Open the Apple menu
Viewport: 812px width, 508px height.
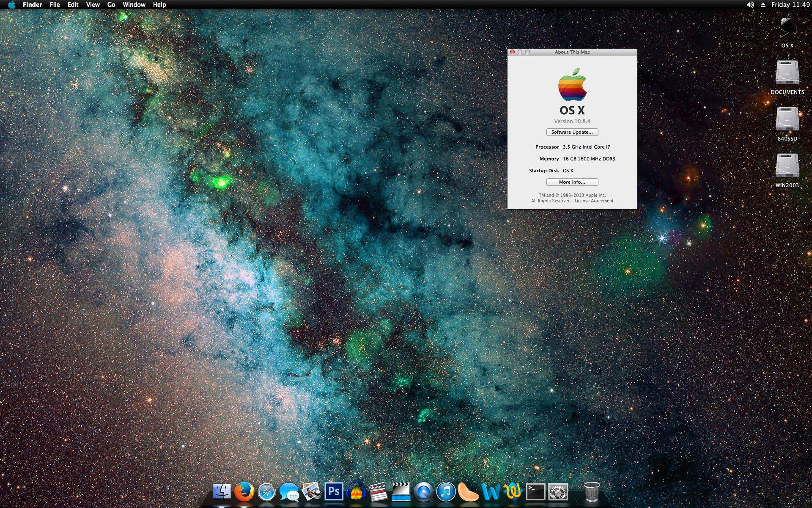click(x=11, y=5)
